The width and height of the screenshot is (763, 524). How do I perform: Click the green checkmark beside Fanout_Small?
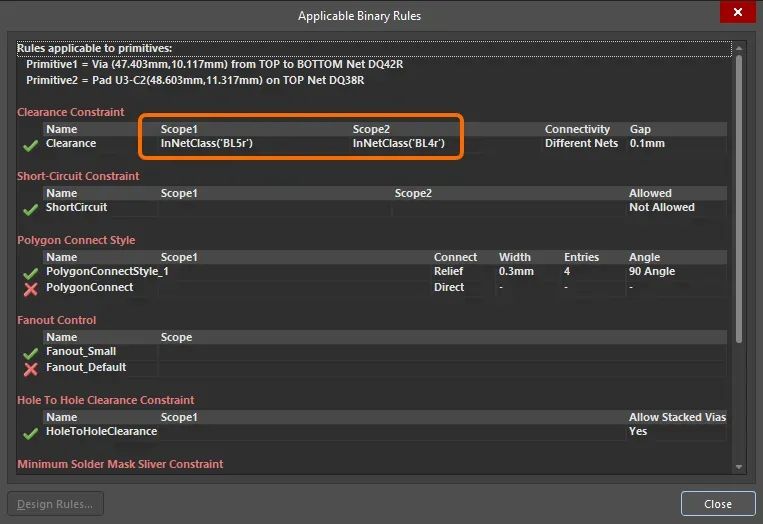[x=31, y=353]
